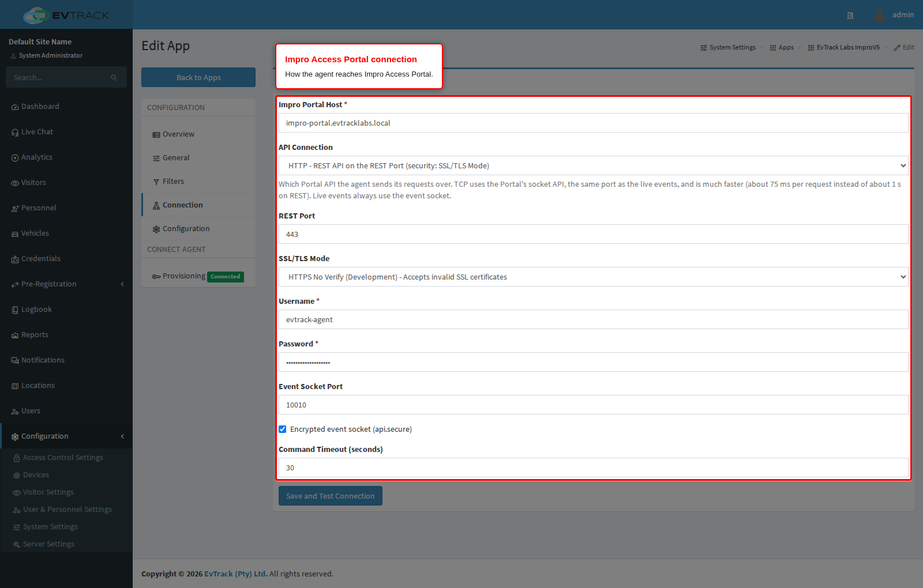
Task: Click the Access Control Settings lock icon
Action: [17, 458]
